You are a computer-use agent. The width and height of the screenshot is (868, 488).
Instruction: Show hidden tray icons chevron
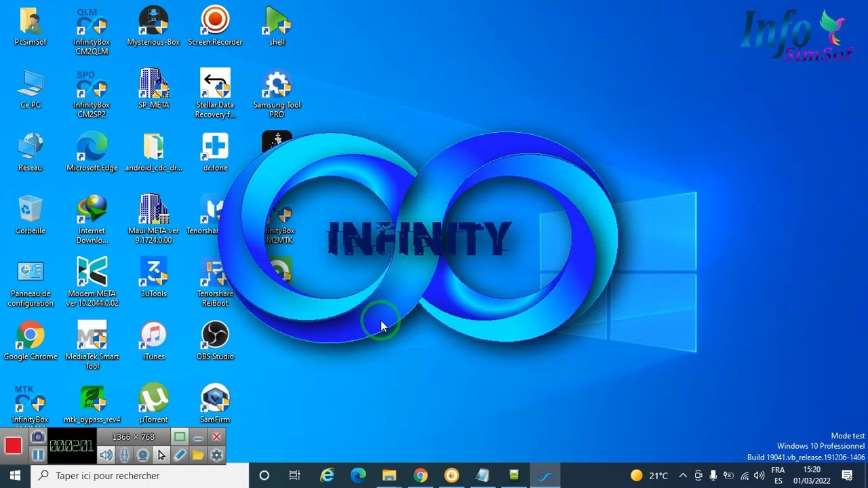[x=683, y=476]
